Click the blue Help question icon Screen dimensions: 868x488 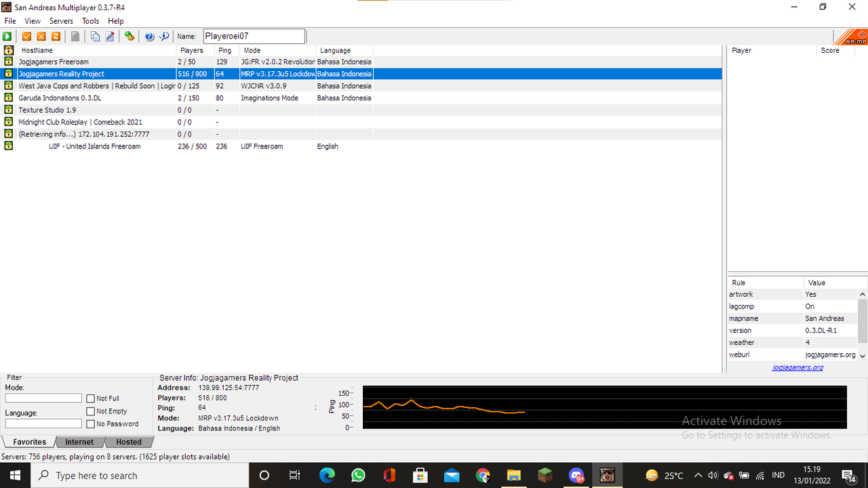pos(149,37)
